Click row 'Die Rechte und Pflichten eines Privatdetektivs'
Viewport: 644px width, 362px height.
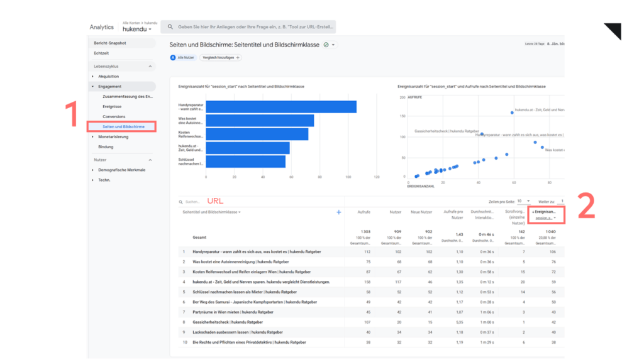tap(371, 343)
